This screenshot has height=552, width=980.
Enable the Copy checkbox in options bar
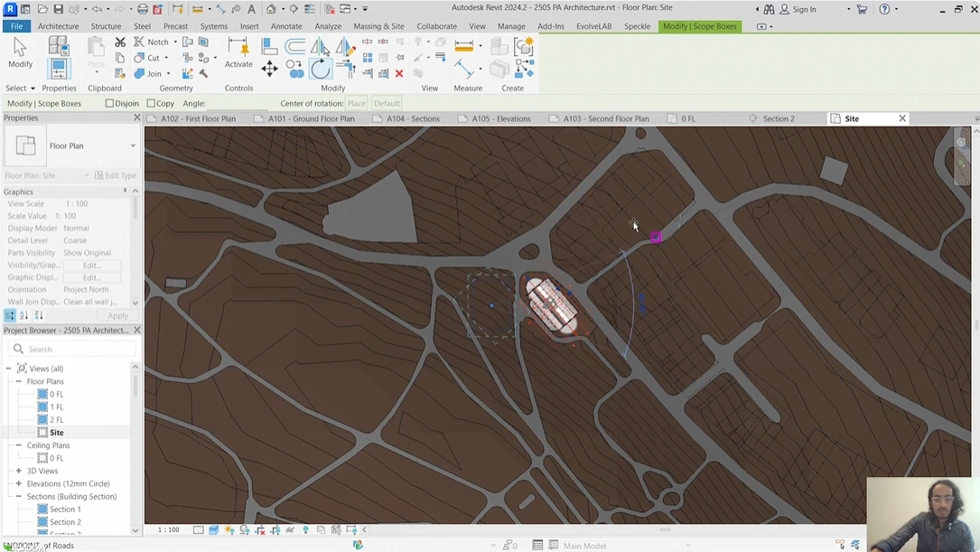(x=151, y=103)
